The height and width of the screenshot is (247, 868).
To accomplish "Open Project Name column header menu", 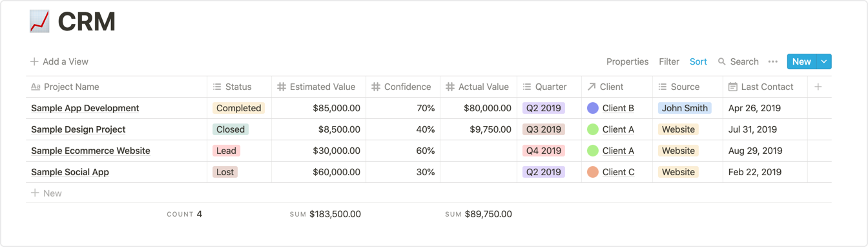I will 116,87.
